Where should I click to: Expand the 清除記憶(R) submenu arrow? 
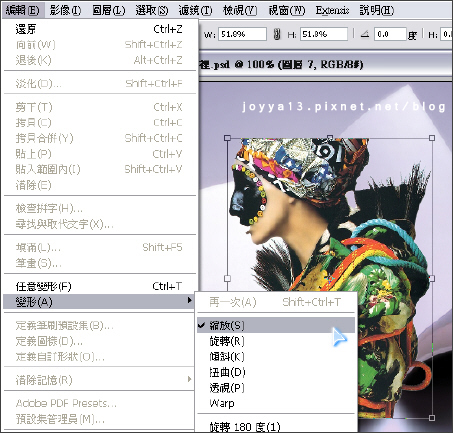190,379
